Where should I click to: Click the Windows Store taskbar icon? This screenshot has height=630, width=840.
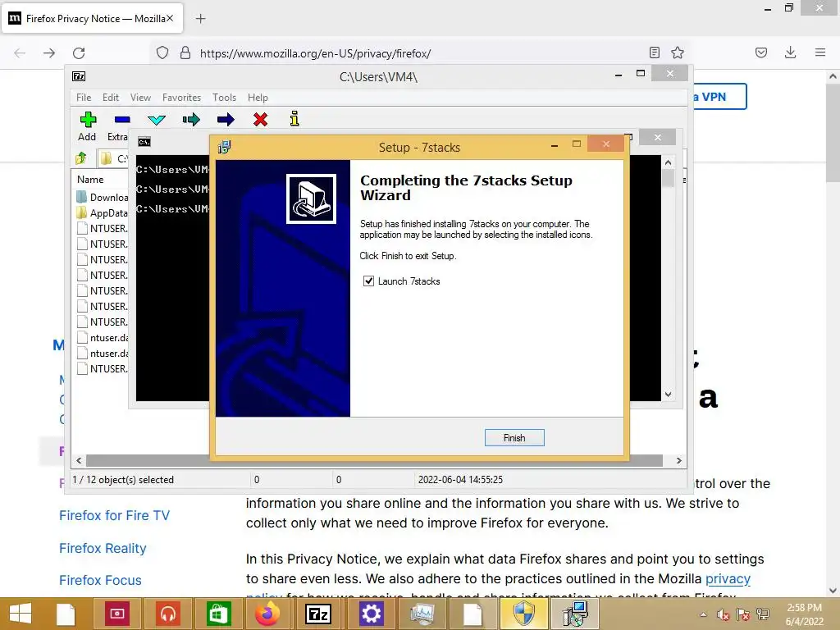(x=217, y=614)
